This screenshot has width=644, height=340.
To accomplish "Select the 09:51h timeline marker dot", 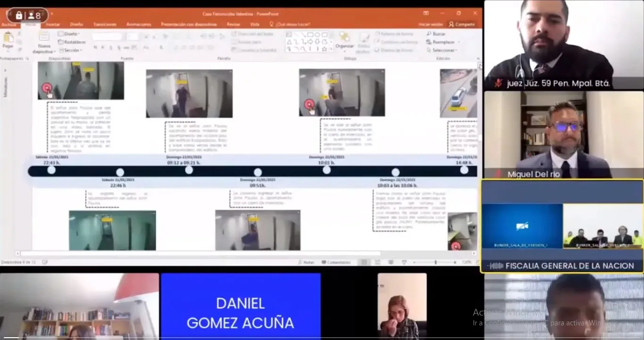I will click(257, 172).
